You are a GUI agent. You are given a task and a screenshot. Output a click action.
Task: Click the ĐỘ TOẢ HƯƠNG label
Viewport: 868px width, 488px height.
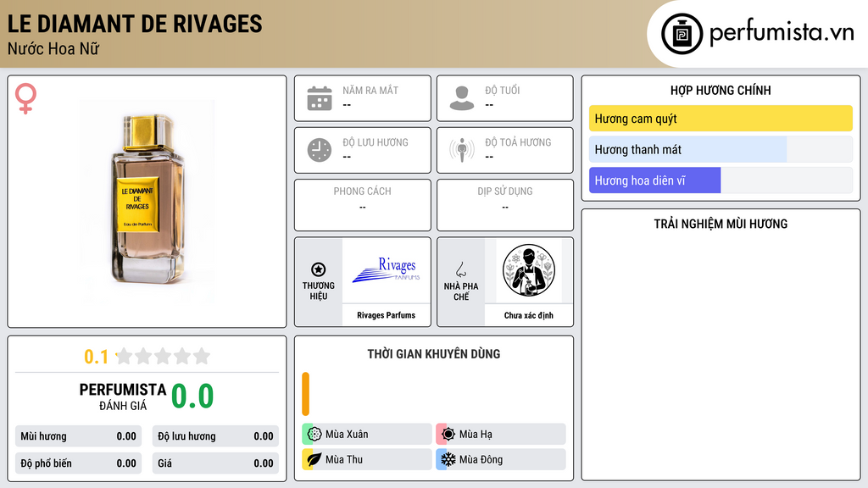point(518,142)
